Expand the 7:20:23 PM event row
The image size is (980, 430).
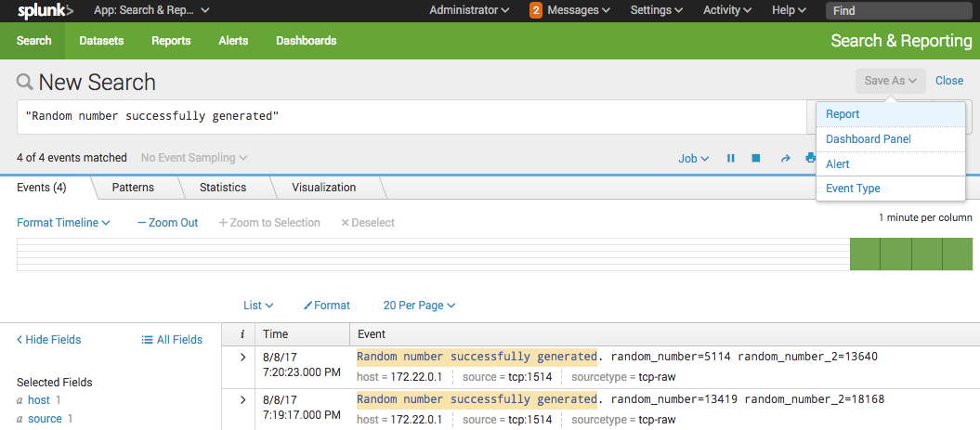pos(242,357)
